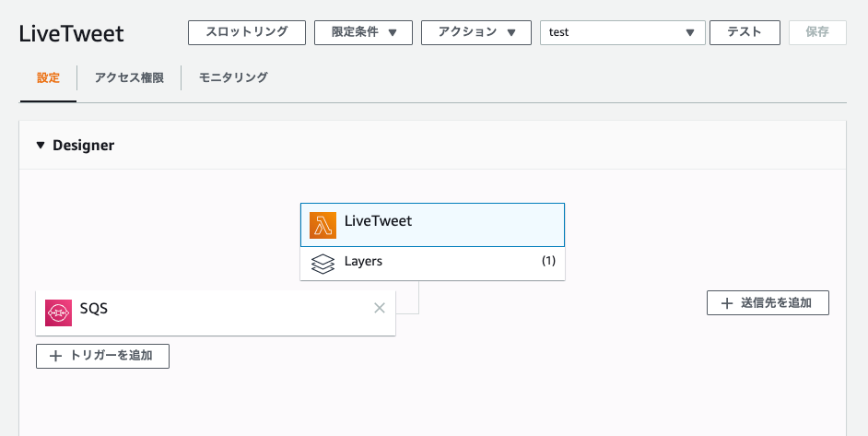Select the 設定 tab
Screen dimensions: 868x436
pos(48,77)
